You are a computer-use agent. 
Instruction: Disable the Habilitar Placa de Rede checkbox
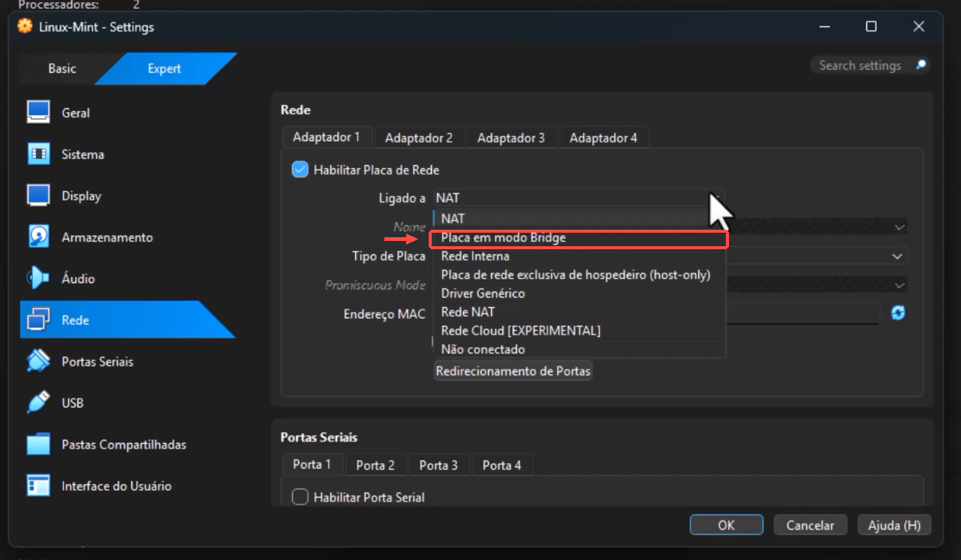[300, 170]
